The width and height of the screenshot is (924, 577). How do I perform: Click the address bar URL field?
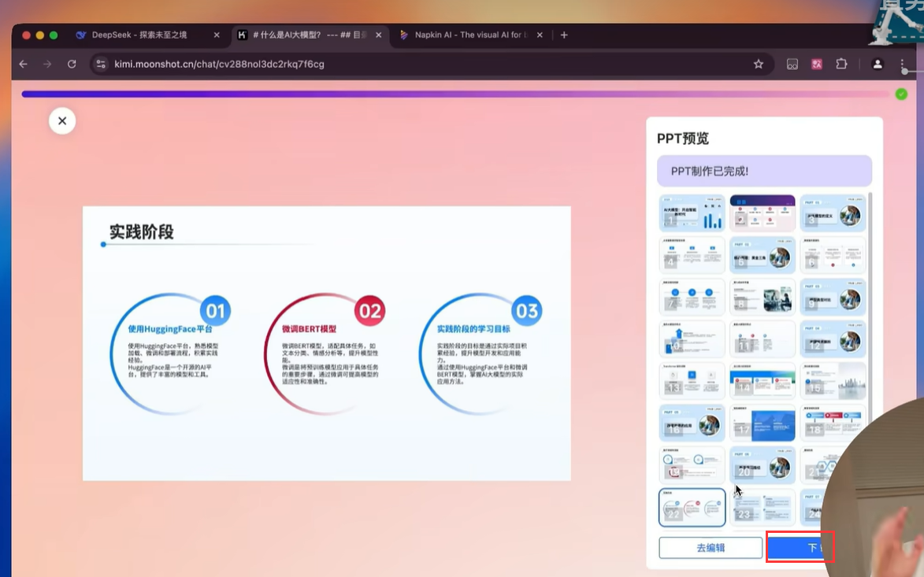click(430, 65)
